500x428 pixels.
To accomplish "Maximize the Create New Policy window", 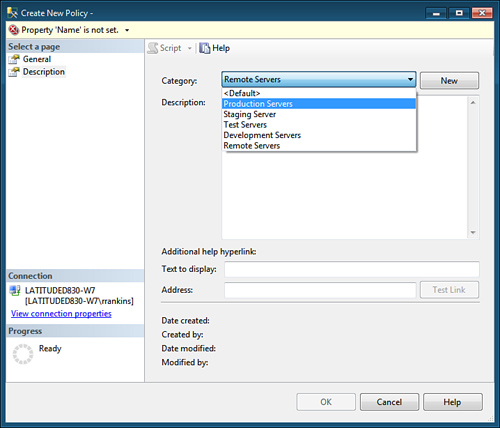I will (459, 13).
